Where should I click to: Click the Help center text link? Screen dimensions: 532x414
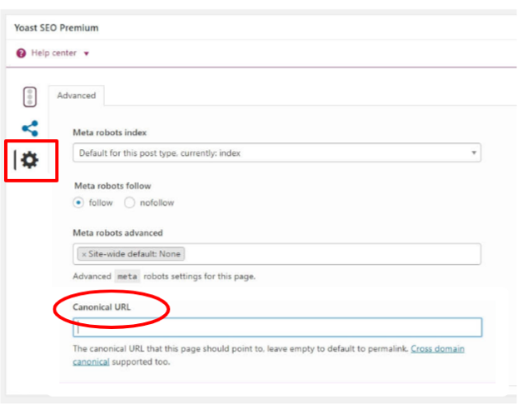click(x=53, y=53)
